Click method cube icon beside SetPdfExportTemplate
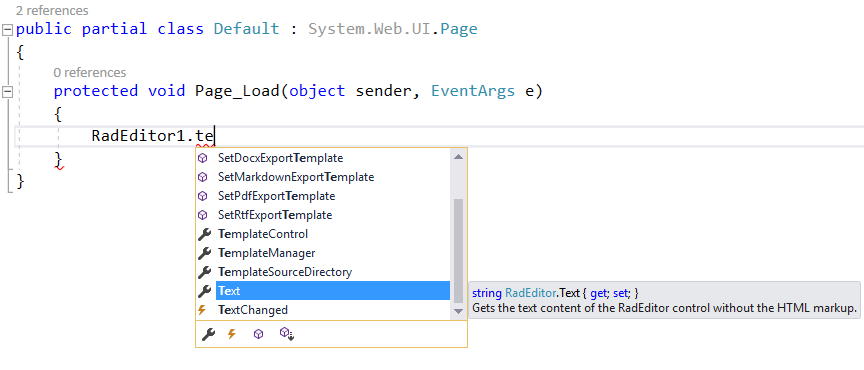Image resolution: width=864 pixels, height=370 pixels. click(x=203, y=196)
